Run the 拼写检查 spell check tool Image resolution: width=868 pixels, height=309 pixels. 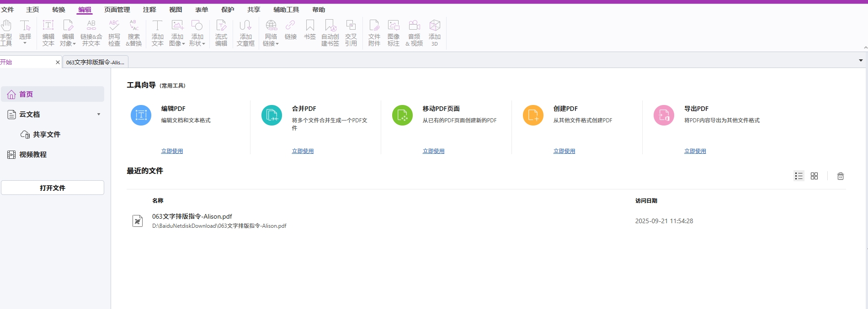(114, 33)
